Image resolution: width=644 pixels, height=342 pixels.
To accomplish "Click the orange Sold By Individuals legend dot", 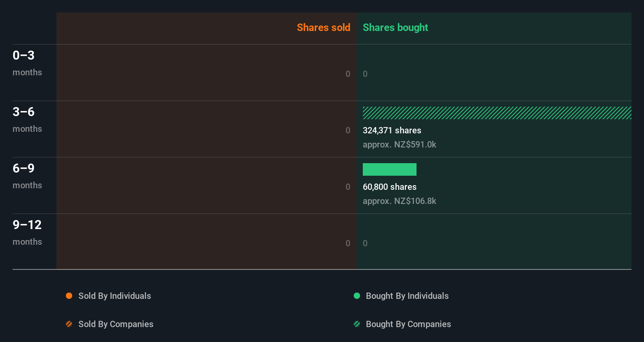I will (x=69, y=296).
